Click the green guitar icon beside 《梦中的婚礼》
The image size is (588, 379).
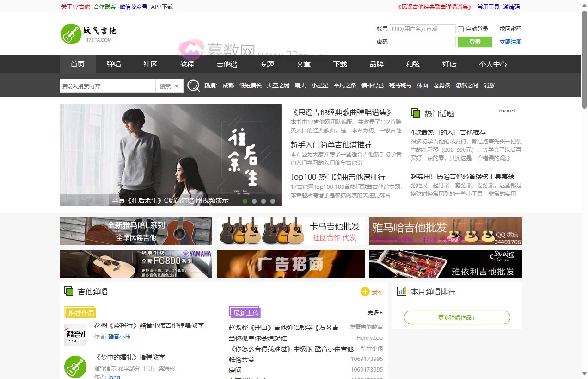click(75, 366)
